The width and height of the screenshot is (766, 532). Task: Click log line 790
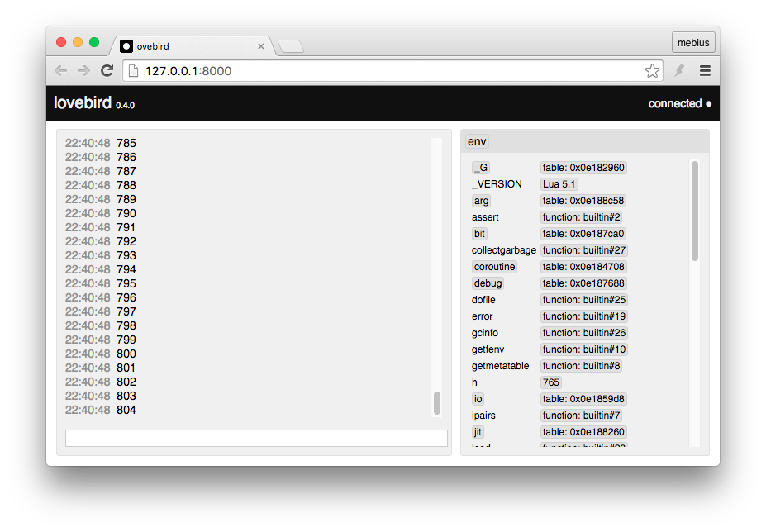tap(101, 213)
